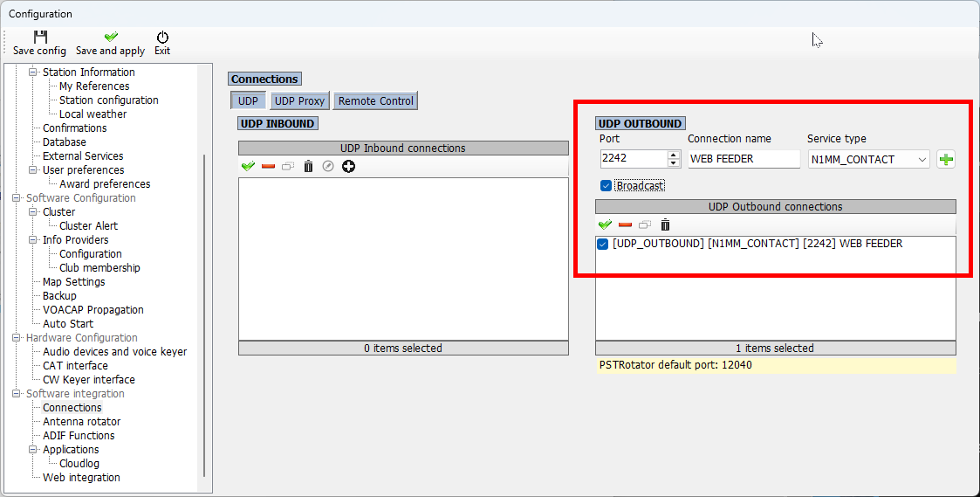The image size is (980, 497).
Task: Click red minus icon in UDP Outbound toolbar
Action: (x=625, y=224)
